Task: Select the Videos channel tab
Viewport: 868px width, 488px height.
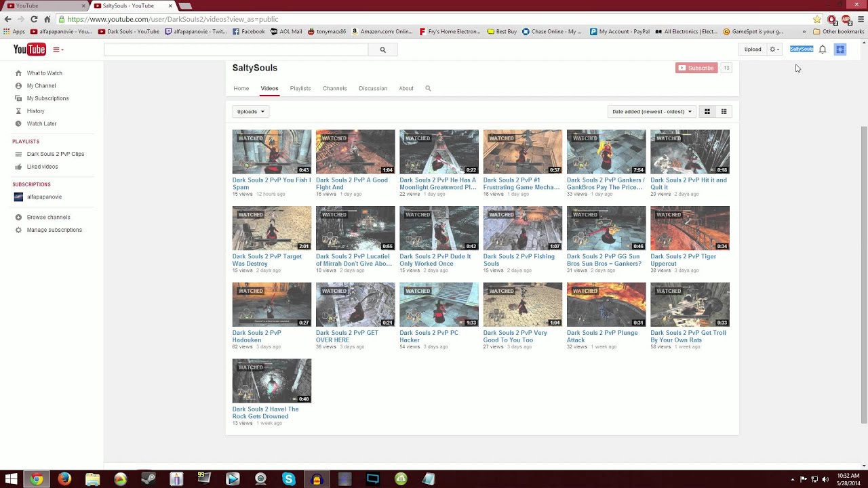Action: pos(269,89)
